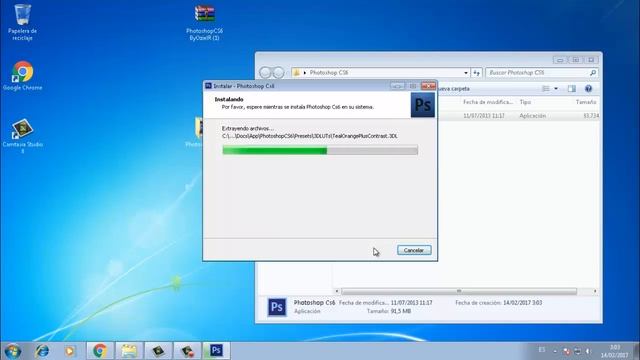Screen dimensions: 640x360
Task: Open Papelera de reciclaje on the desktop
Action: pyautogui.click(x=22, y=22)
